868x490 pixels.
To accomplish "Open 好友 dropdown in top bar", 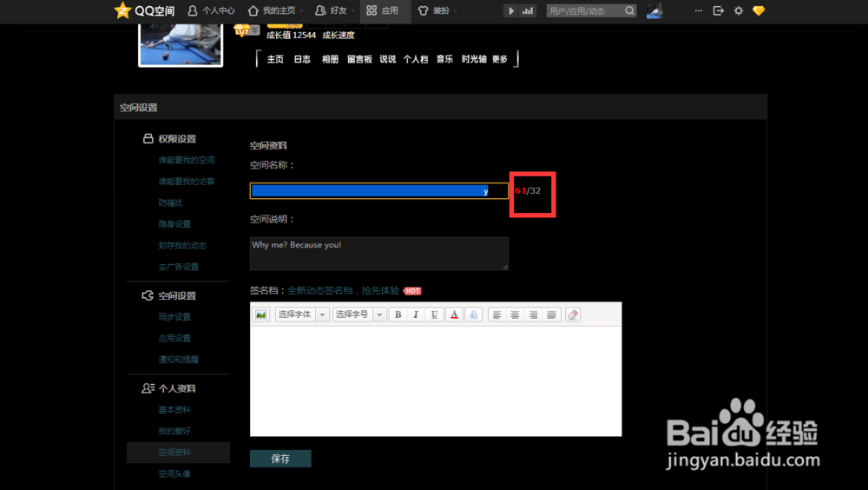I will coord(334,10).
